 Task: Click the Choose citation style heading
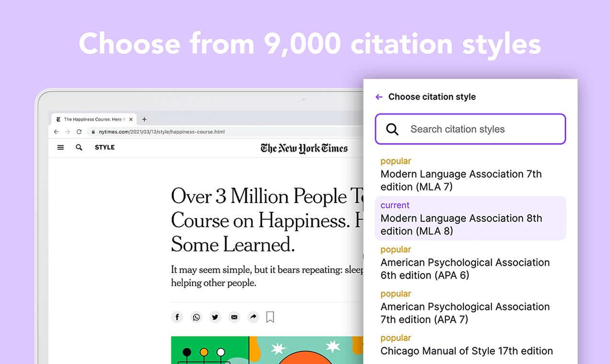pyautogui.click(x=432, y=97)
